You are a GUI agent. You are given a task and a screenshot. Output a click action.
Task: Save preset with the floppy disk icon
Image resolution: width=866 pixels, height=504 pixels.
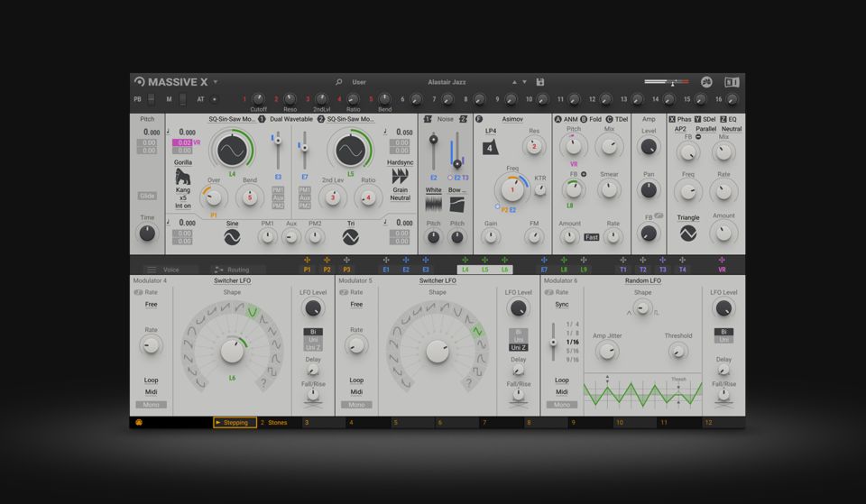540,82
